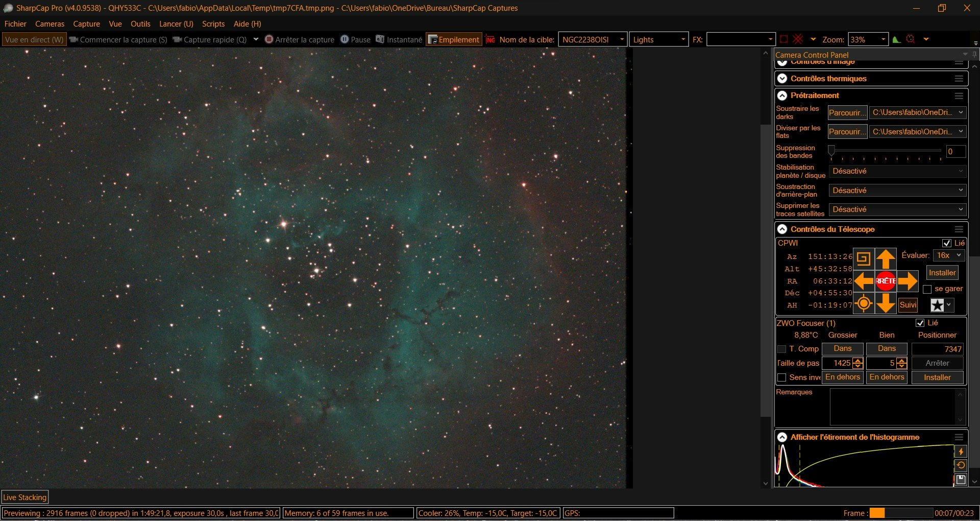Screen dimensions: 980x521
Task: Open the Cameras menu
Action: [50, 24]
